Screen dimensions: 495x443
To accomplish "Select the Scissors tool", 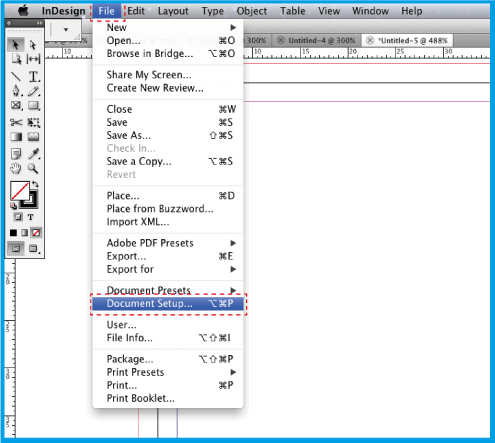I will (16, 122).
